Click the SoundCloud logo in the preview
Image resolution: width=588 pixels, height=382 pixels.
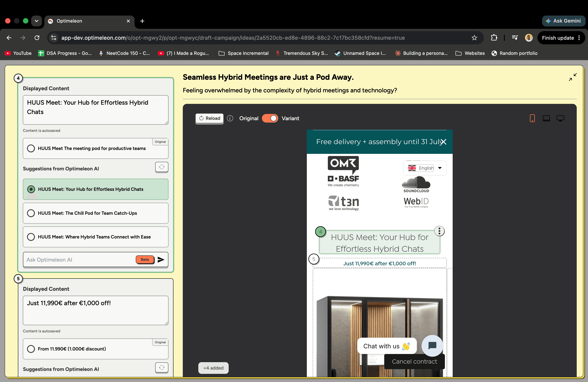416,184
